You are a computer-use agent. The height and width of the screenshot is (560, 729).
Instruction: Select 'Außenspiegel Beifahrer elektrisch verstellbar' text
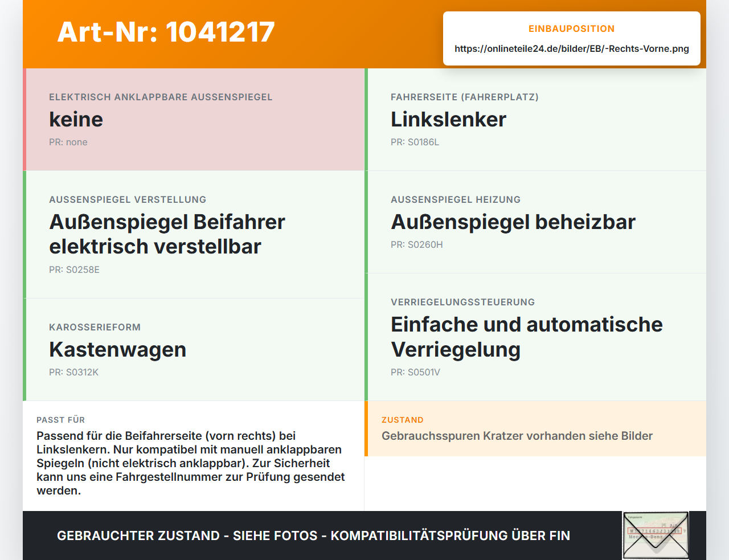(167, 234)
